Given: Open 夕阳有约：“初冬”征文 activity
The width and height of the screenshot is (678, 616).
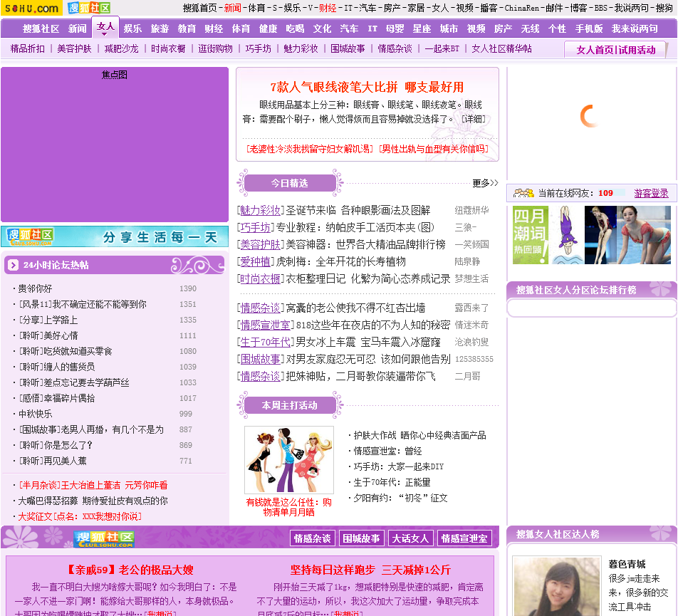Looking at the screenshot, I should (x=400, y=498).
